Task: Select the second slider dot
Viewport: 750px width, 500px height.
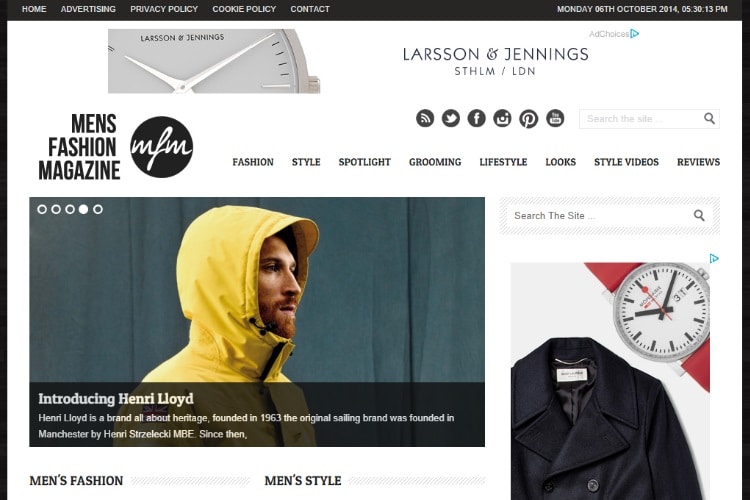Action: click(56, 209)
